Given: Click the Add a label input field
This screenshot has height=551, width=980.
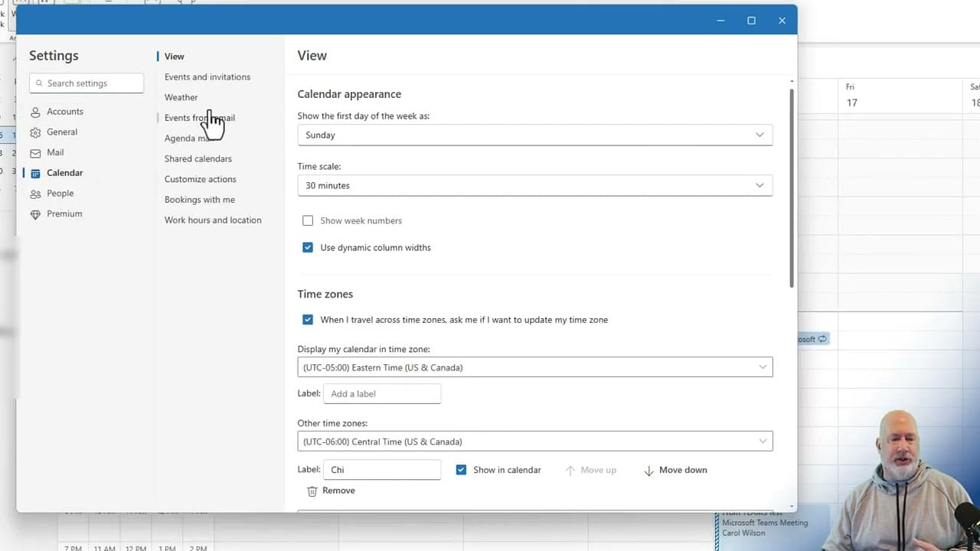Looking at the screenshot, I should 382,393.
